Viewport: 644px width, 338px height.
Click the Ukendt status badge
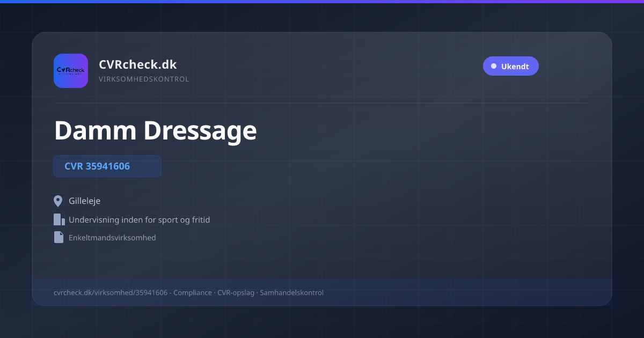[510, 66]
